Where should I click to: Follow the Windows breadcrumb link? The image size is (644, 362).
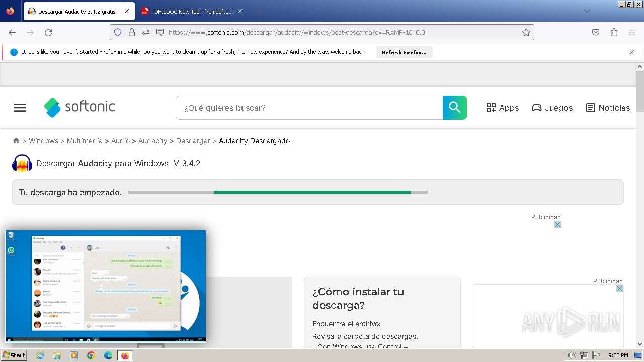pyautogui.click(x=43, y=141)
